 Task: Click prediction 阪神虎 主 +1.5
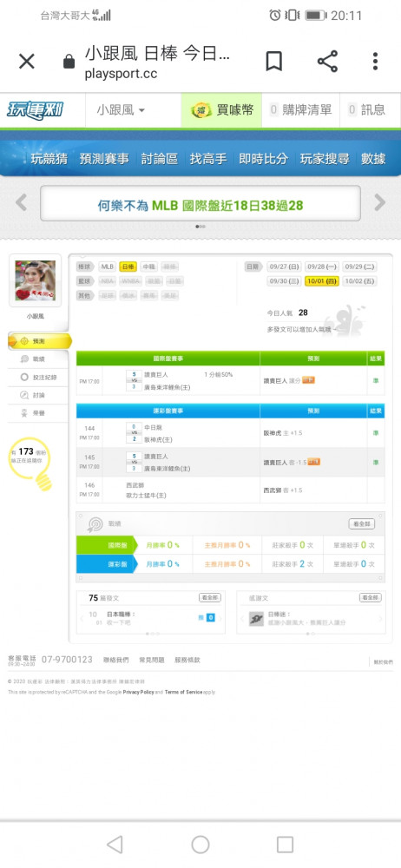click(x=283, y=433)
